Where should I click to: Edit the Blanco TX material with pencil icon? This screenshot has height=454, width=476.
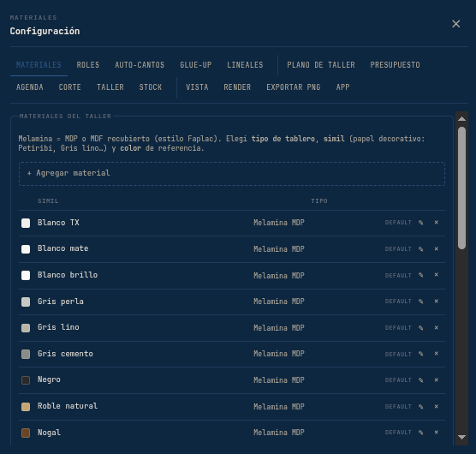pyautogui.click(x=420, y=223)
